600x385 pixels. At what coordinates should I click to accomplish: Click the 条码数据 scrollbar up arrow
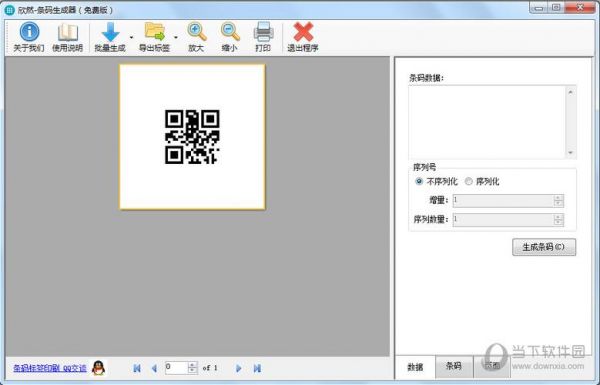point(571,92)
